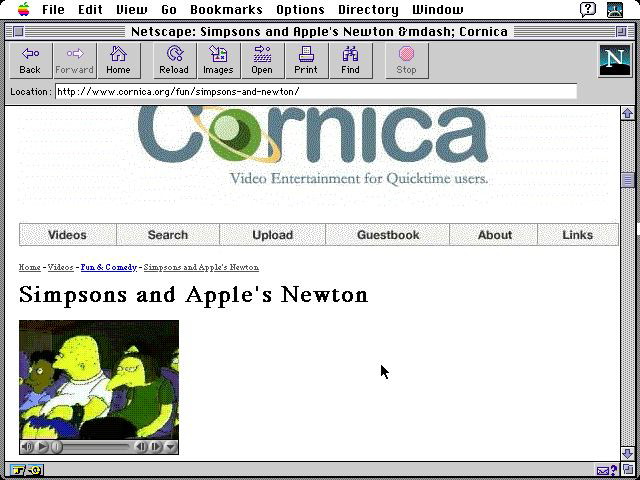The image size is (640, 480).
Task: Reload the current page
Action: [174, 60]
